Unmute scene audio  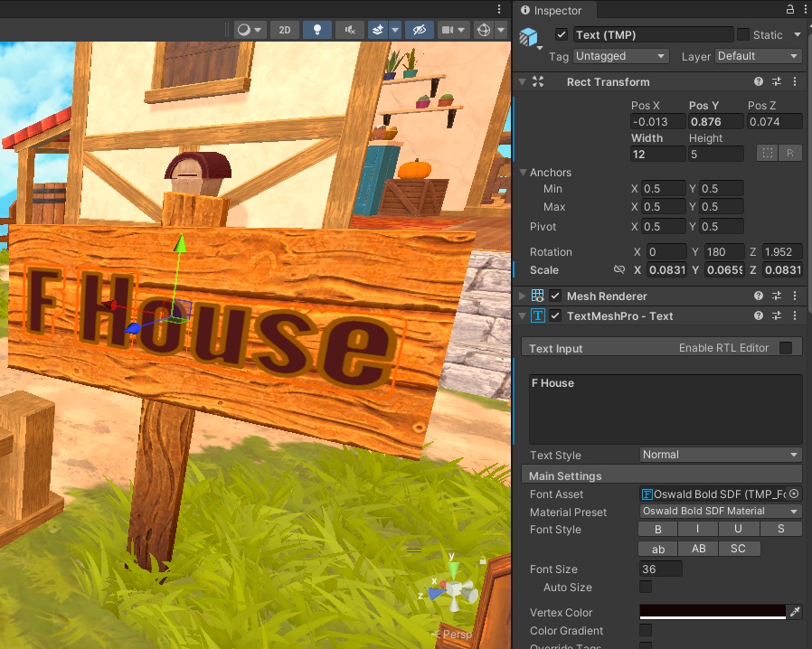[349, 30]
